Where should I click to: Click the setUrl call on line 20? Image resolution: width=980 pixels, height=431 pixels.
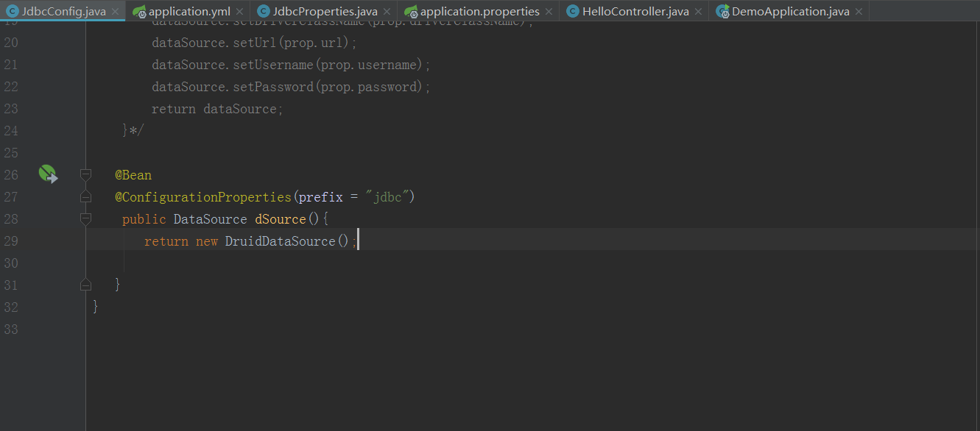tap(255, 43)
